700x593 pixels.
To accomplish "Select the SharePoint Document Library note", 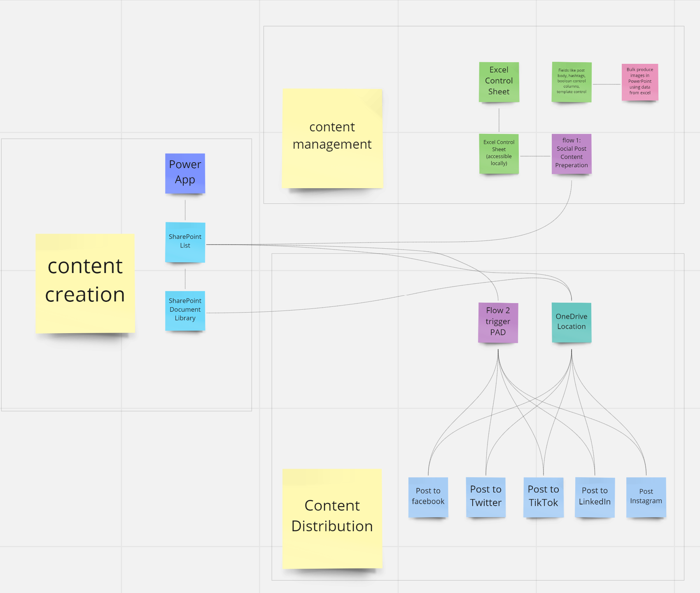I will [185, 311].
